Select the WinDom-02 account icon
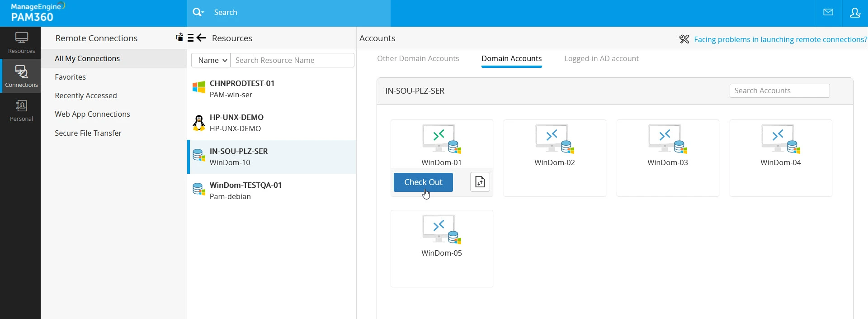 554,139
